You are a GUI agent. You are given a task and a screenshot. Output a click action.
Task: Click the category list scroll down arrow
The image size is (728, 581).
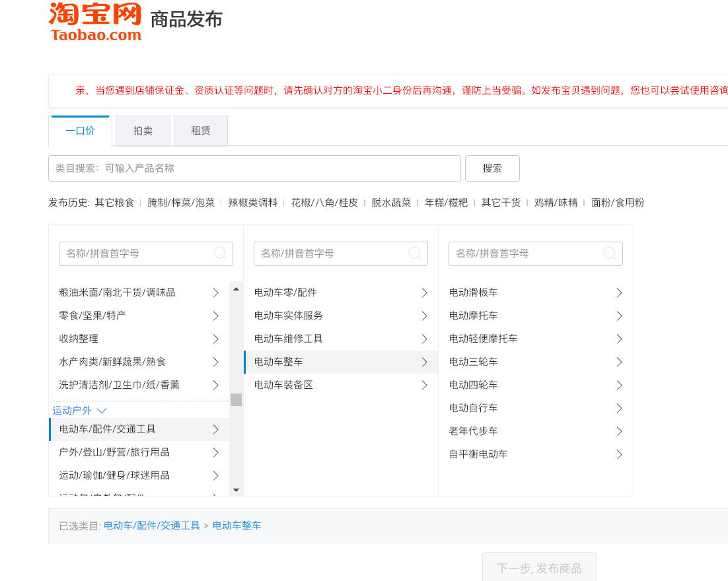coord(237,490)
